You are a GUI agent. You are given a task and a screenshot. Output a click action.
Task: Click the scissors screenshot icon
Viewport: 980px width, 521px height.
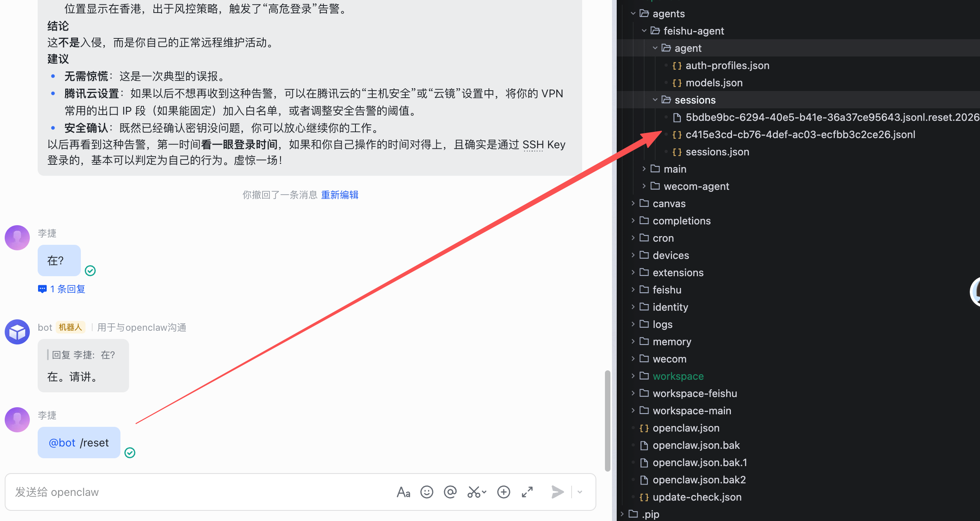click(474, 492)
